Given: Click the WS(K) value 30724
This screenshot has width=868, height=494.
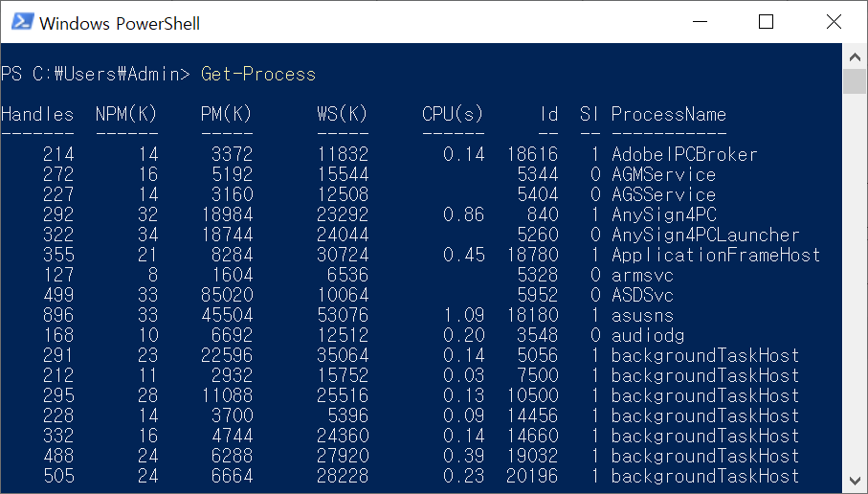Looking at the screenshot, I should [x=343, y=255].
